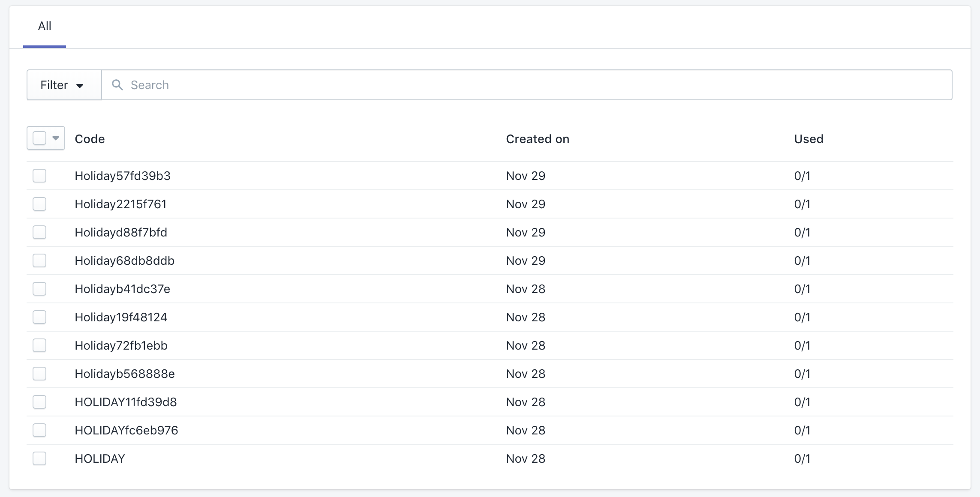Click 0/1 usage in Holiday68db8ddb row
Image resolution: width=980 pixels, height=497 pixels.
pyautogui.click(x=802, y=260)
